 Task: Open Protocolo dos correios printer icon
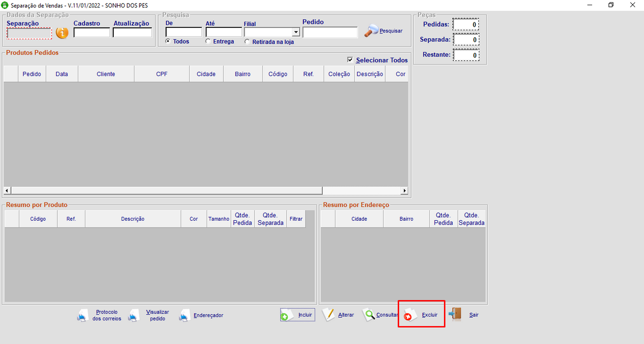point(84,316)
